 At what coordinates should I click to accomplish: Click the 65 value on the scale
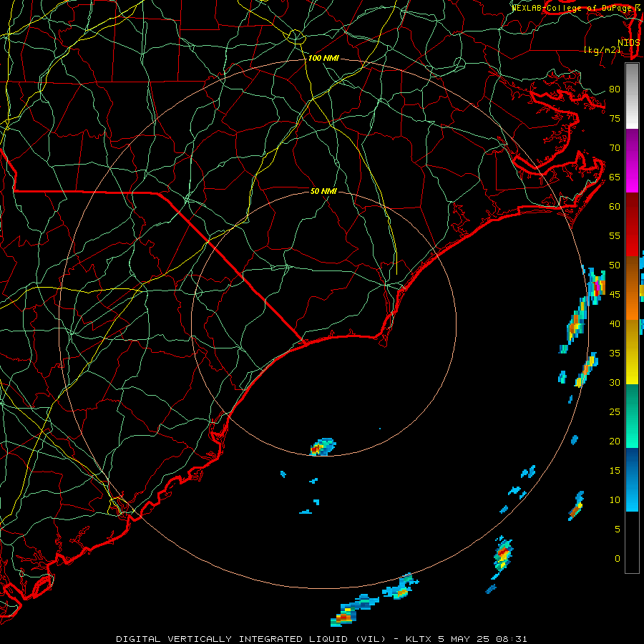pos(615,177)
